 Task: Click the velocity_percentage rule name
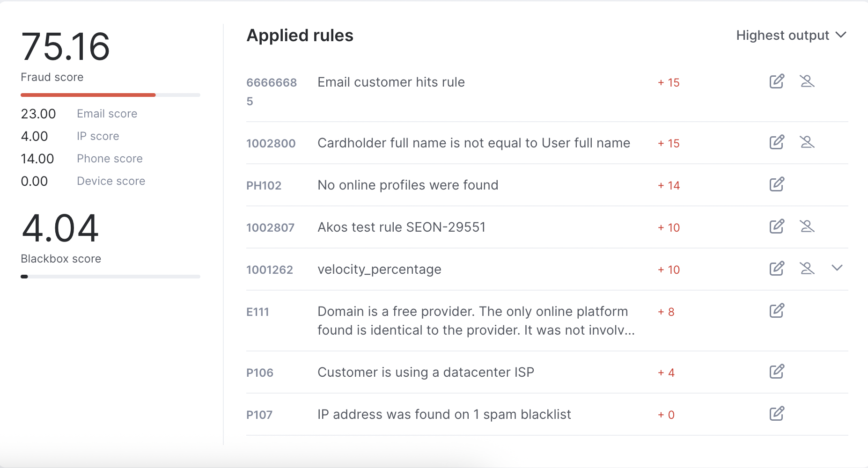coord(380,270)
